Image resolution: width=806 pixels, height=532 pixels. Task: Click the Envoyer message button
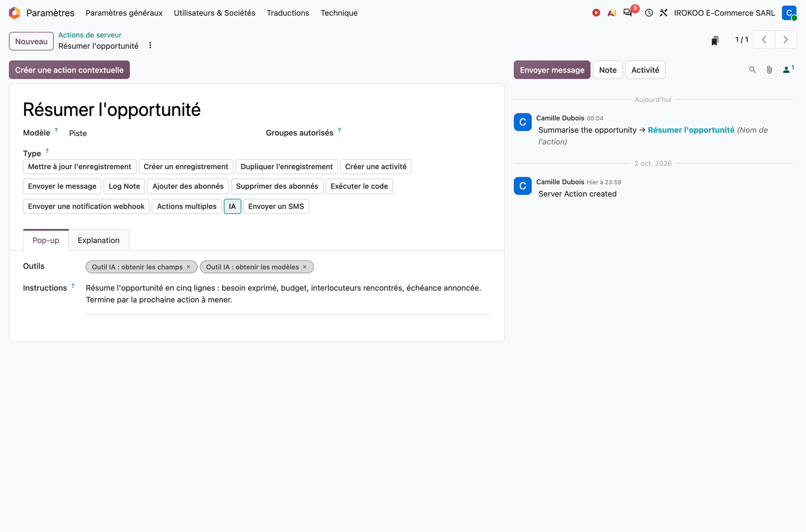(x=552, y=70)
